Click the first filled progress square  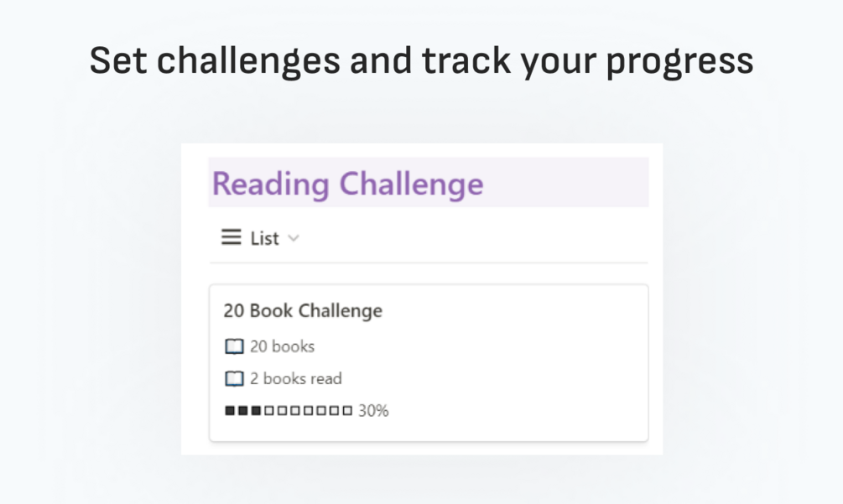click(x=230, y=411)
